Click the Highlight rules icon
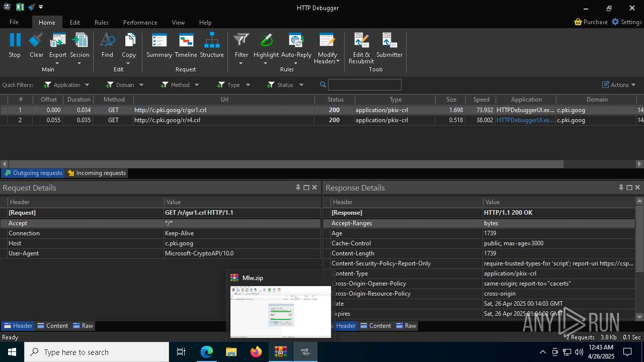The height and width of the screenshot is (362, 644). pos(266,40)
